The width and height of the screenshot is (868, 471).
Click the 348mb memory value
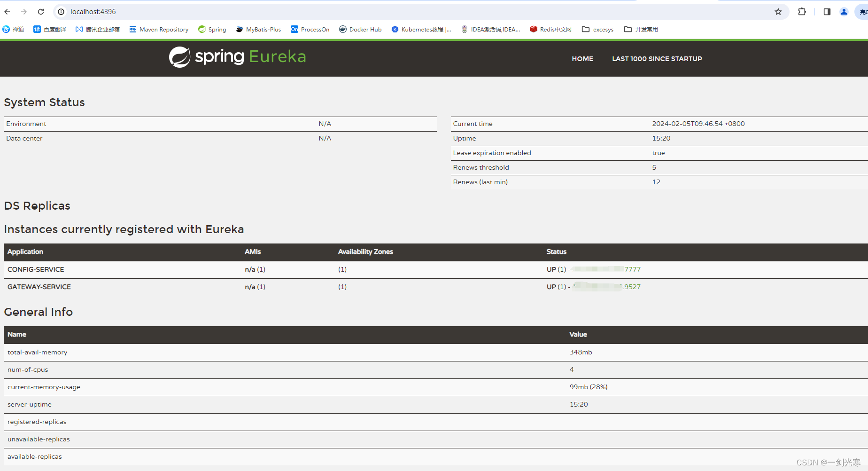click(581, 352)
